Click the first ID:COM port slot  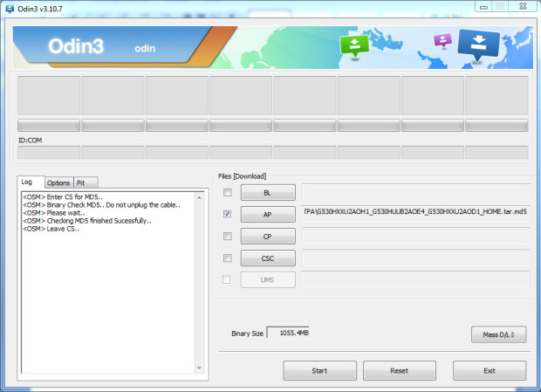[x=49, y=152]
